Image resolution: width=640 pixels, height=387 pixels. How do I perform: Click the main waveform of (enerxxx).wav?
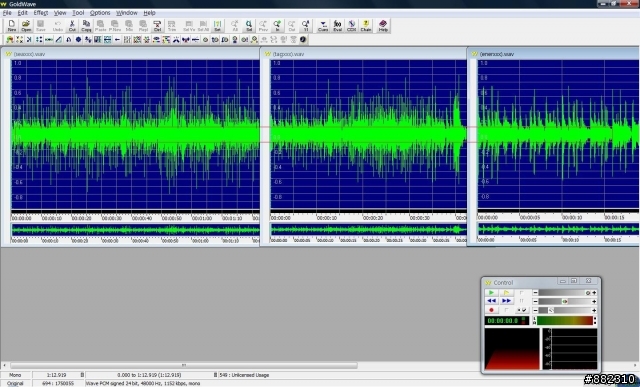pyautogui.click(x=558, y=135)
